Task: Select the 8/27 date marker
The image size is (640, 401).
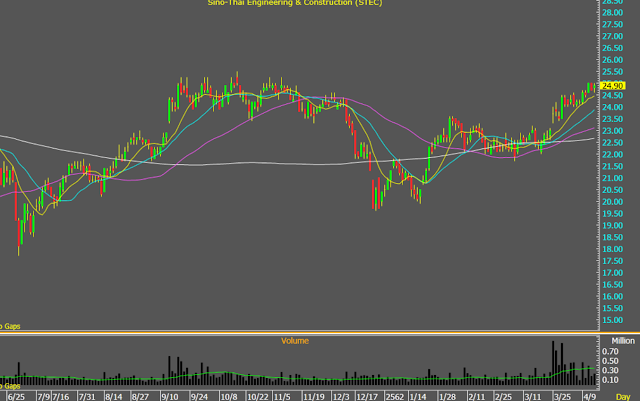Action: pyautogui.click(x=140, y=397)
